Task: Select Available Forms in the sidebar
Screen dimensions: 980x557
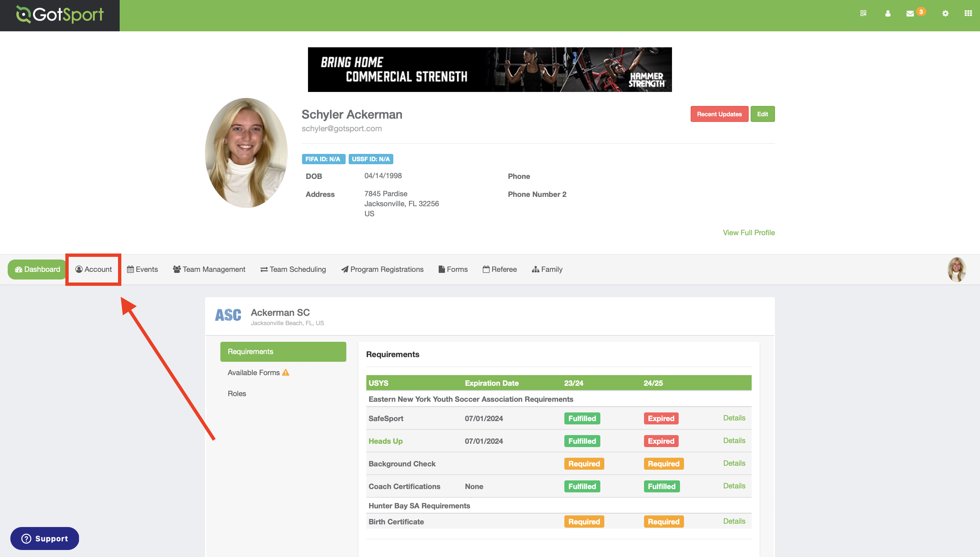Action: pos(254,372)
